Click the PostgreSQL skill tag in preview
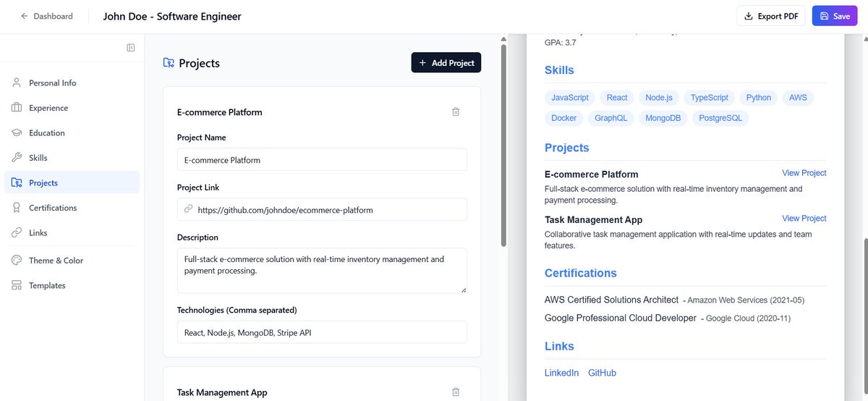Screen dimensions: 868x401 pyautogui.click(x=720, y=118)
